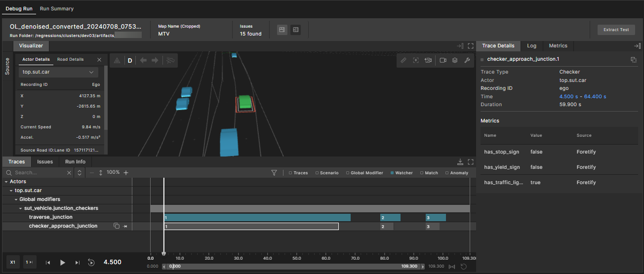The width and height of the screenshot is (644, 274).
Task: Click the timeline range scrollbar
Action: [293, 267]
